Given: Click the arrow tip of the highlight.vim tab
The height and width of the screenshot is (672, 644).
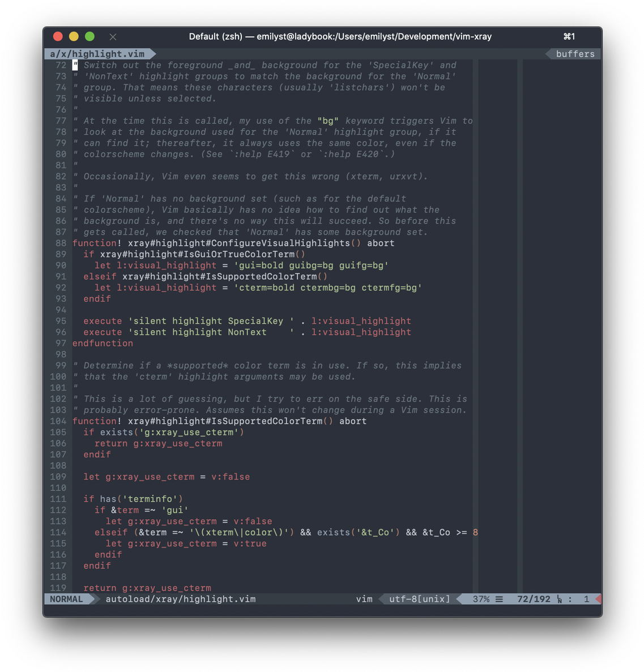Looking at the screenshot, I should point(152,54).
